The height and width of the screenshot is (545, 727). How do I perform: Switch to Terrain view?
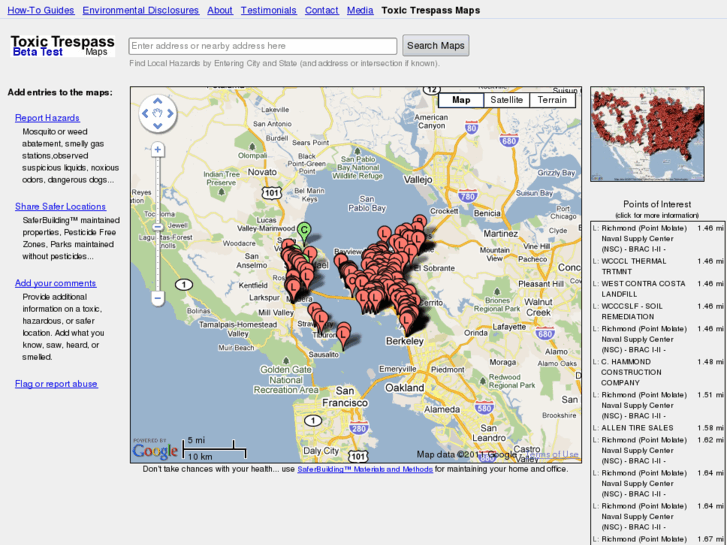pyautogui.click(x=552, y=100)
